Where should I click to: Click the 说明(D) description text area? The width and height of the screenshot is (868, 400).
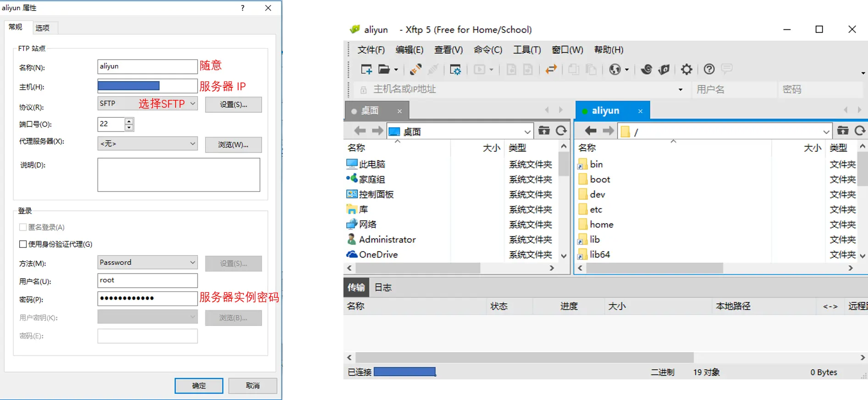click(x=179, y=175)
